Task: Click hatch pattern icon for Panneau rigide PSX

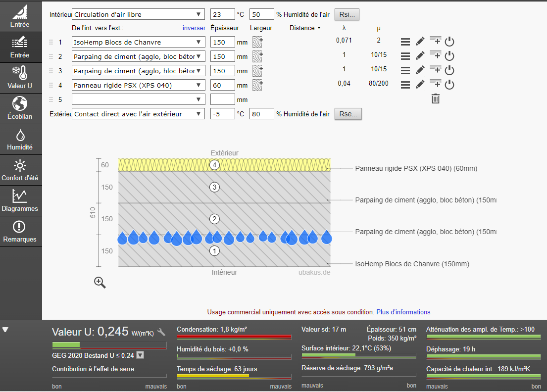Action: [x=257, y=85]
